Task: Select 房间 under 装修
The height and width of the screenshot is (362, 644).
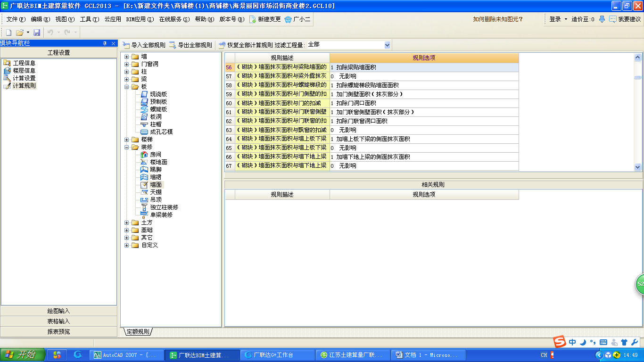Action: pyautogui.click(x=156, y=155)
